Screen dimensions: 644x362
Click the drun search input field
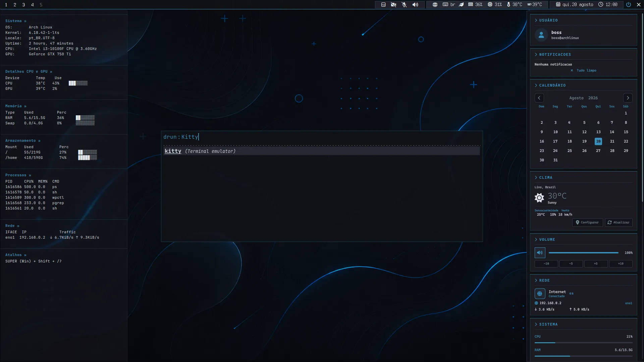[322, 137]
